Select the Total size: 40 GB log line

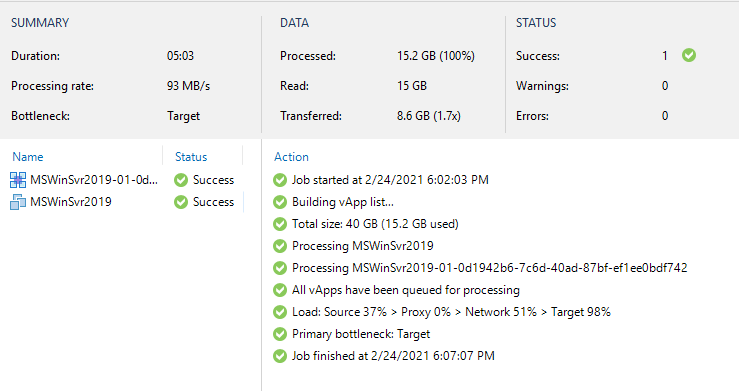(375, 224)
